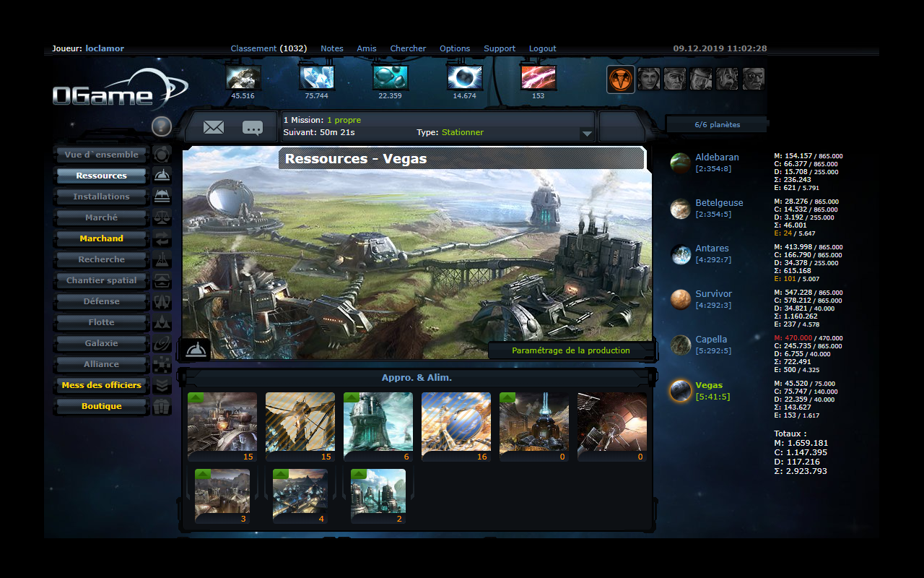The image size is (924, 578).
Task: Click the spiral icon beside Galaxie
Action: click(162, 343)
